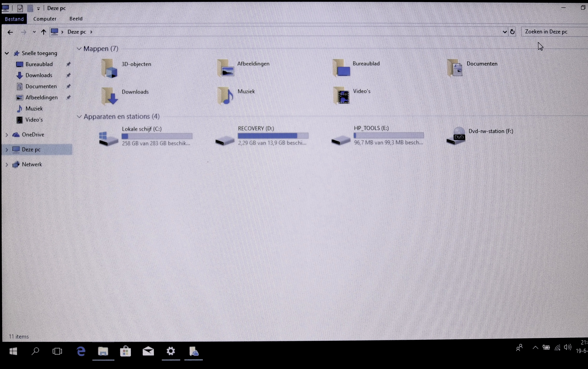Open the Muziek folder icon in Mappen
The width and height of the screenshot is (588, 369).
tap(225, 96)
